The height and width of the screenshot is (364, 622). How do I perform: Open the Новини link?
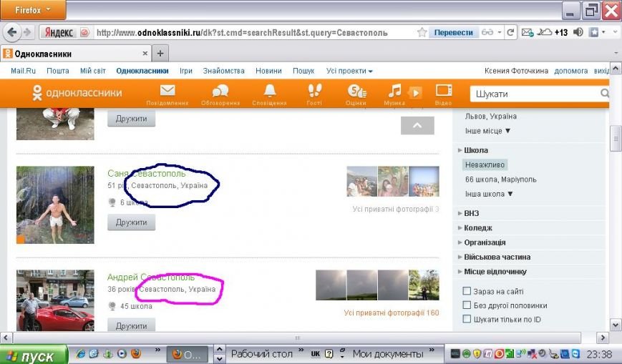click(268, 71)
